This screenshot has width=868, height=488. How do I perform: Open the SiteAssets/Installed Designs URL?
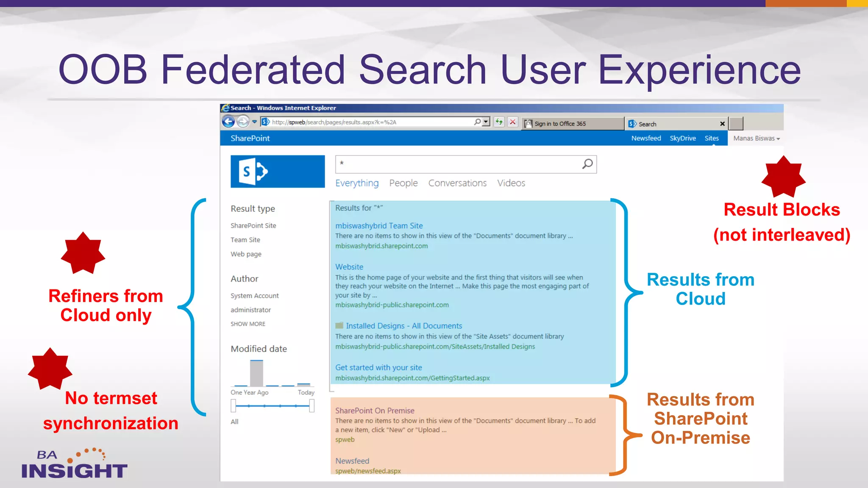(x=435, y=347)
